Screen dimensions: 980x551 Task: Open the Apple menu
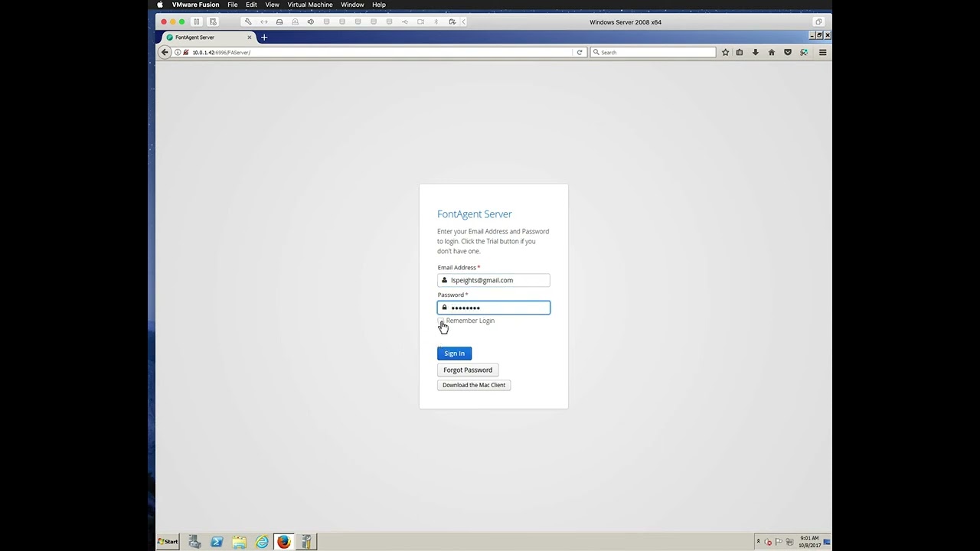[x=160, y=5]
